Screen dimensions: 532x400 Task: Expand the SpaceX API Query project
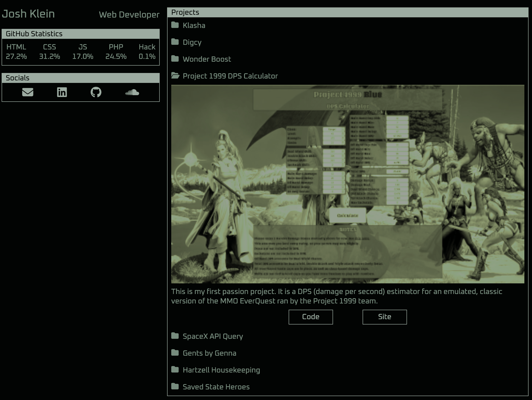[213, 336]
